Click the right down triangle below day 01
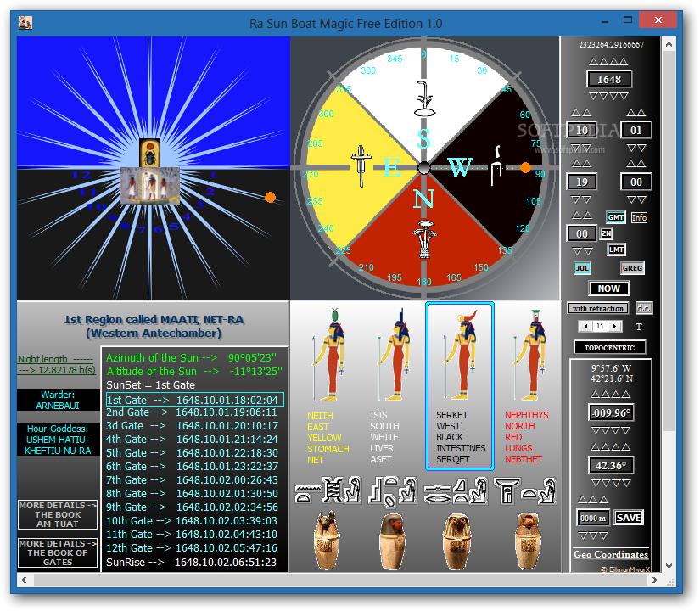This screenshot has height=611, width=700. 641,148
